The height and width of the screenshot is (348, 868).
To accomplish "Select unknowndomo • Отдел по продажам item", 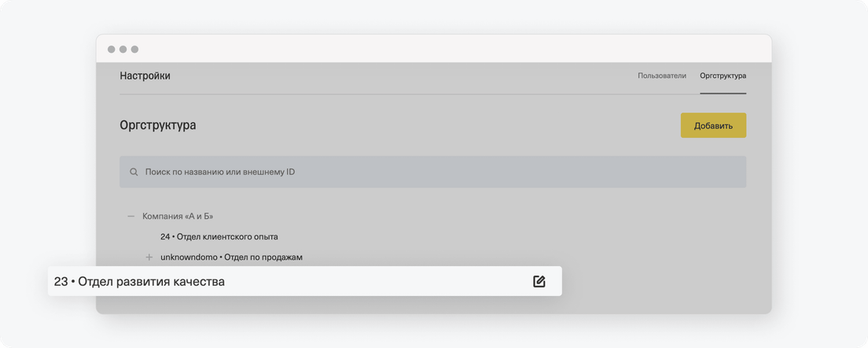I will pos(231,257).
